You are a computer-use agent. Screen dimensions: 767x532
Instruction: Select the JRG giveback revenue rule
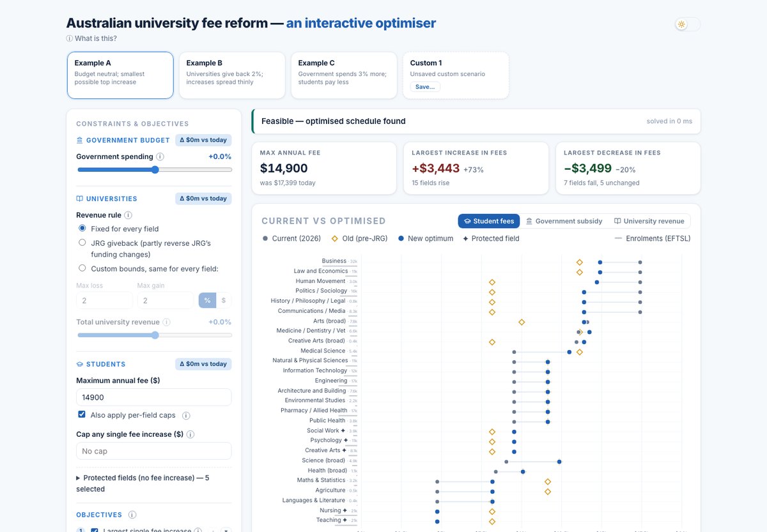click(x=82, y=243)
